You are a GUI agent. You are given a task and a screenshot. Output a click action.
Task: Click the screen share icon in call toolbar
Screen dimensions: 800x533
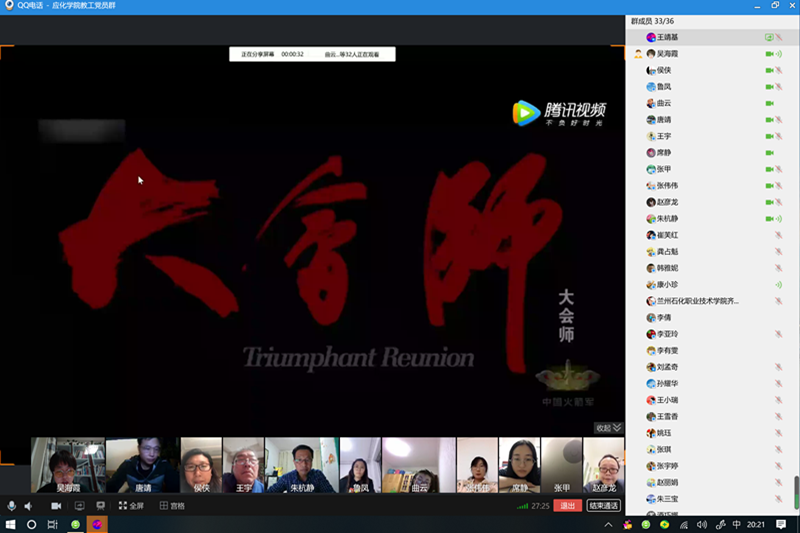[79, 506]
